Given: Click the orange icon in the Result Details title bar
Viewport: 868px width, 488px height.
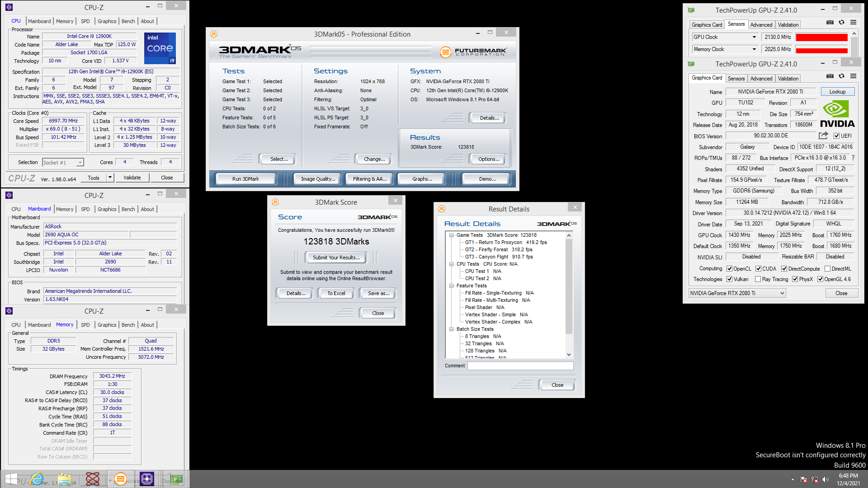Looking at the screenshot, I should point(442,209).
